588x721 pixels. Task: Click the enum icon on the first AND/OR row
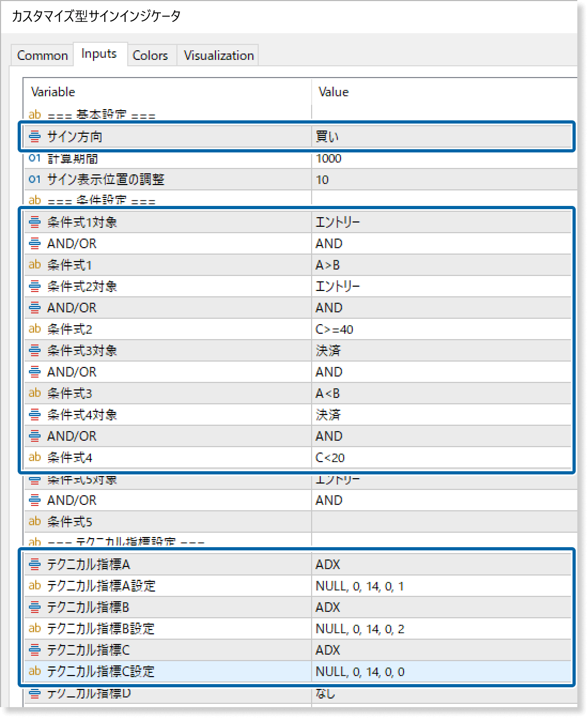(x=35, y=243)
